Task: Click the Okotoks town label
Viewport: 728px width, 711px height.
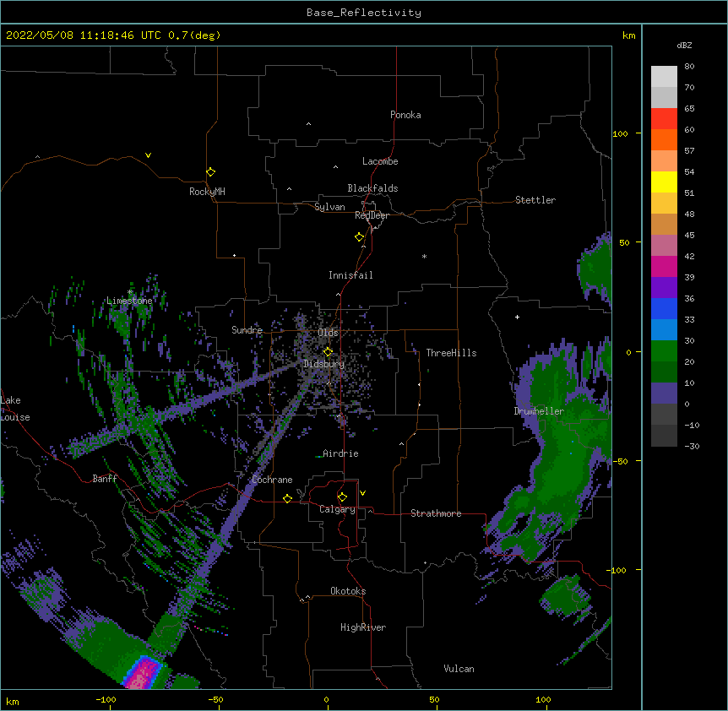Action: coord(348,591)
